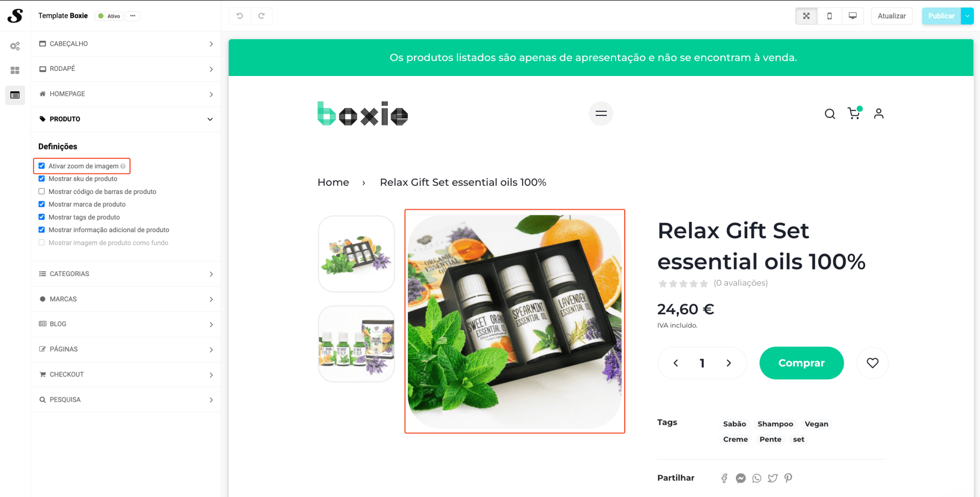Image resolution: width=980 pixels, height=497 pixels.
Task: Add product to wishlist heart icon
Action: (x=872, y=363)
